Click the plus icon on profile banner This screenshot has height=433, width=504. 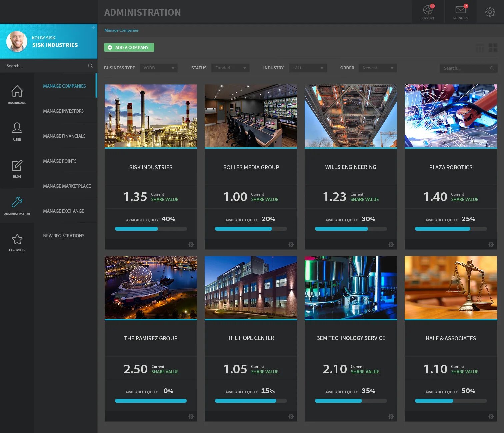pos(93,27)
